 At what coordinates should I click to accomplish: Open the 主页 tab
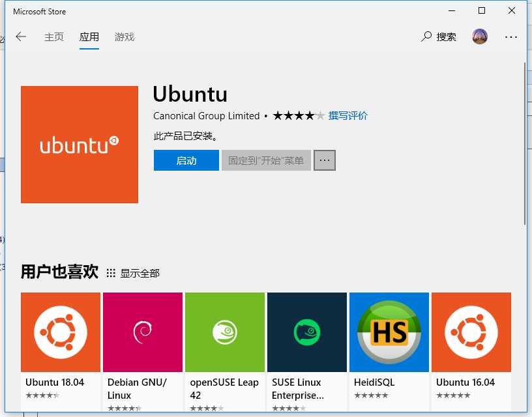(x=54, y=36)
